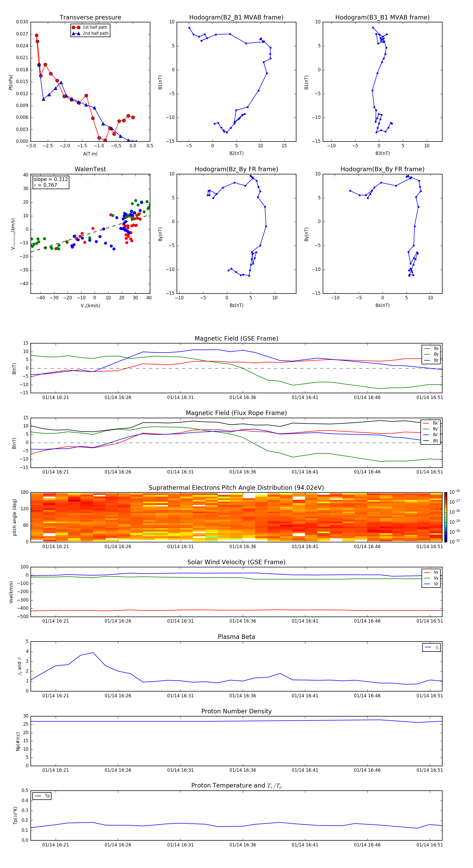Image resolution: width=473 pixels, height=868 pixels.
Task: Select the "2nd half path" legend entry
Action: (90, 33)
